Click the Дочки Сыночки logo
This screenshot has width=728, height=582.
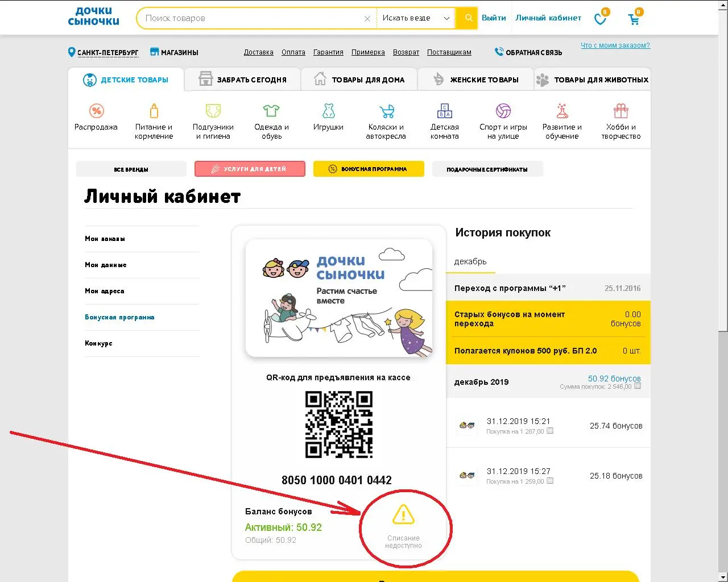coord(94,16)
